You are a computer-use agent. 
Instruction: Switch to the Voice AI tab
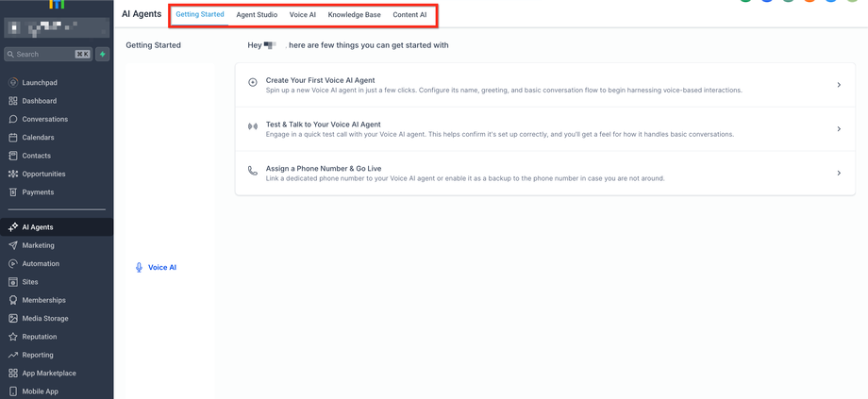pyautogui.click(x=303, y=15)
